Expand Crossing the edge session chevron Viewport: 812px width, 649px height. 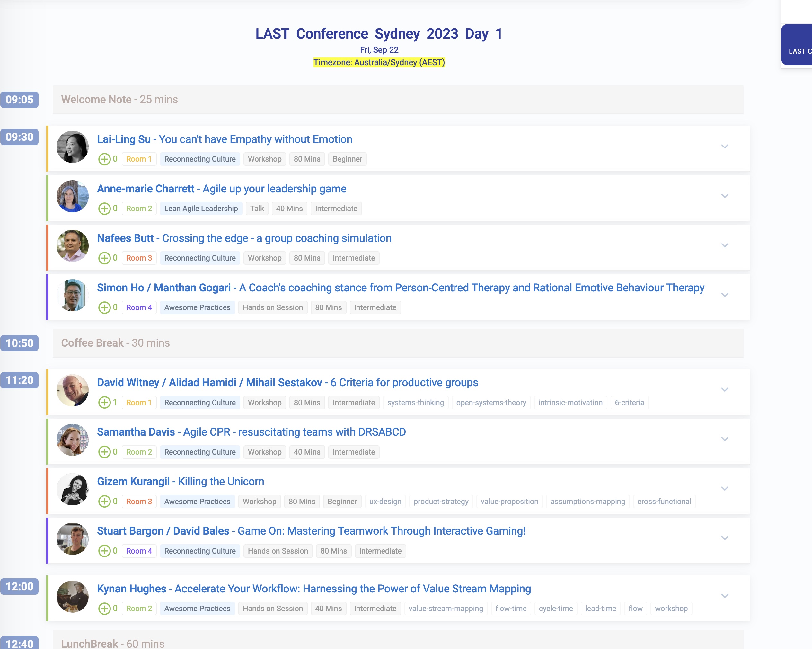[x=725, y=245]
